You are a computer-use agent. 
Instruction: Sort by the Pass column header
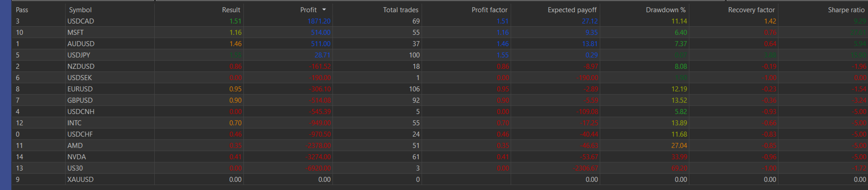tap(22, 9)
